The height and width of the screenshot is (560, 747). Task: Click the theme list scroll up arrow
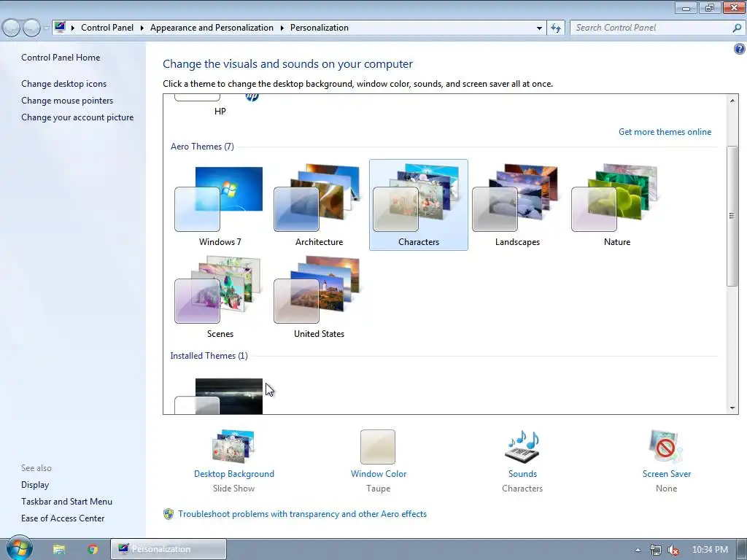pos(732,100)
